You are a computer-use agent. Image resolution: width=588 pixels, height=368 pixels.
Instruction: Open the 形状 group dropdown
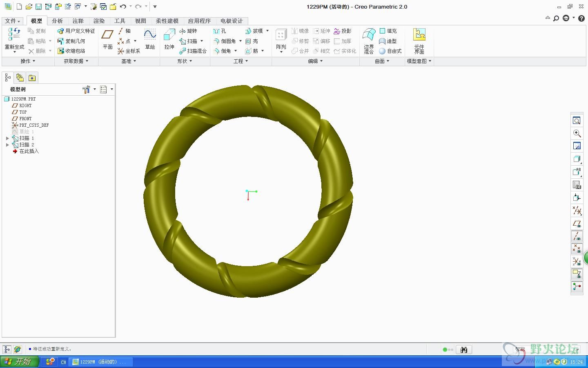(185, 61)
